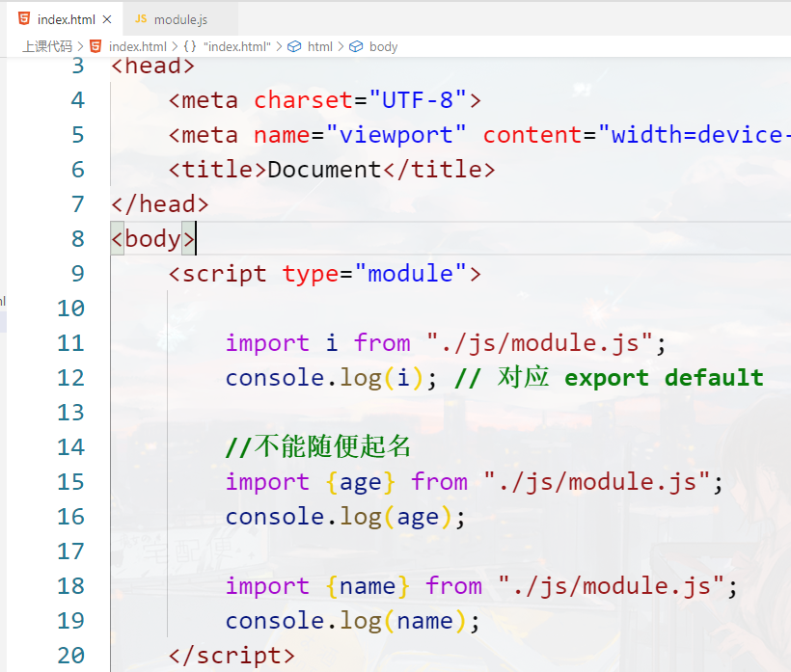Click line number 20 in the gutter
The image size is (791, 672).
coord(70,656)
